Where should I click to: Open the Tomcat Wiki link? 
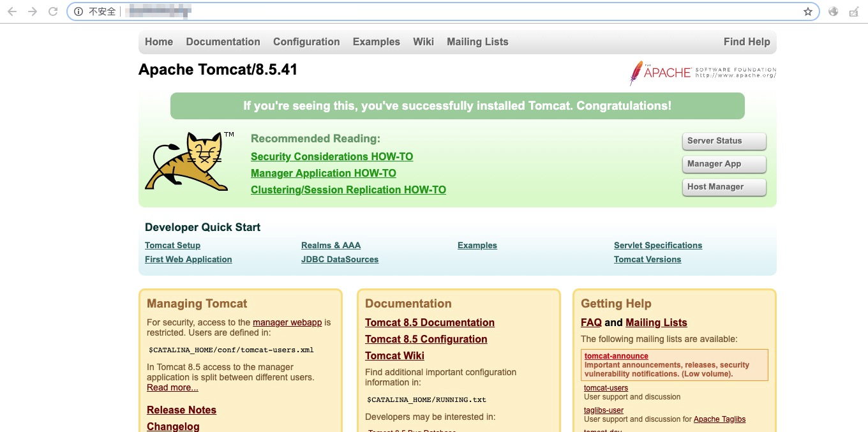[394, 356]
